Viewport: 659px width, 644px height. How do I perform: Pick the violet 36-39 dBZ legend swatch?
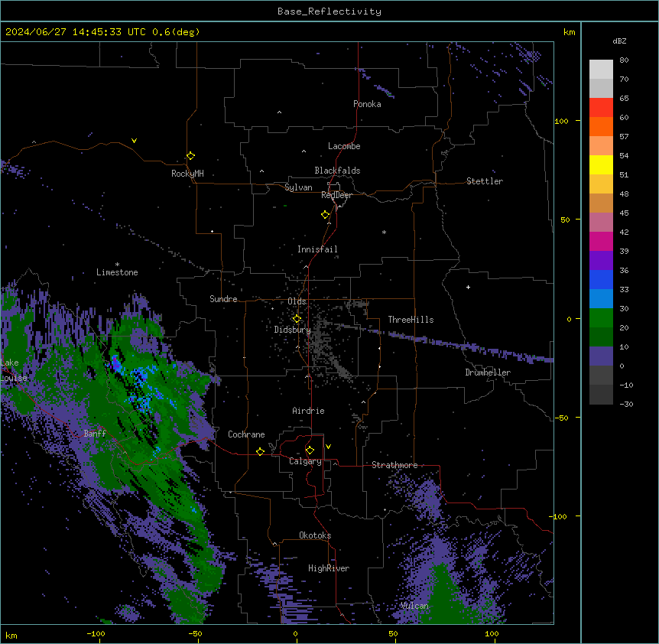(601, 261)
